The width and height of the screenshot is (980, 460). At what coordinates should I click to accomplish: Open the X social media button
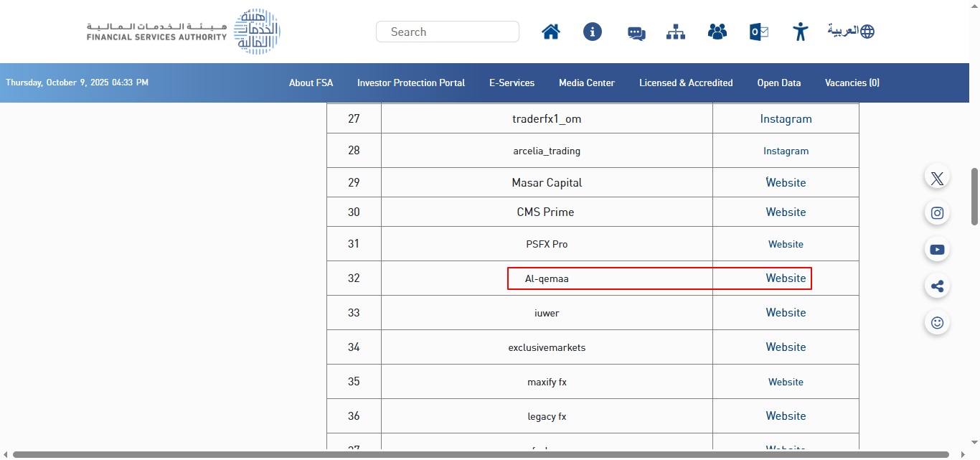(x=937, y=177)
